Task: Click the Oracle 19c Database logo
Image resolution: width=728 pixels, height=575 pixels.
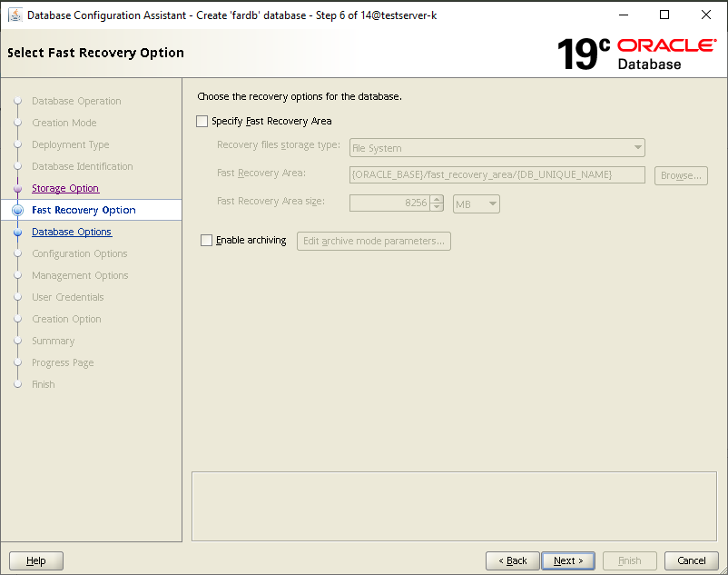Action: (636, 54)
